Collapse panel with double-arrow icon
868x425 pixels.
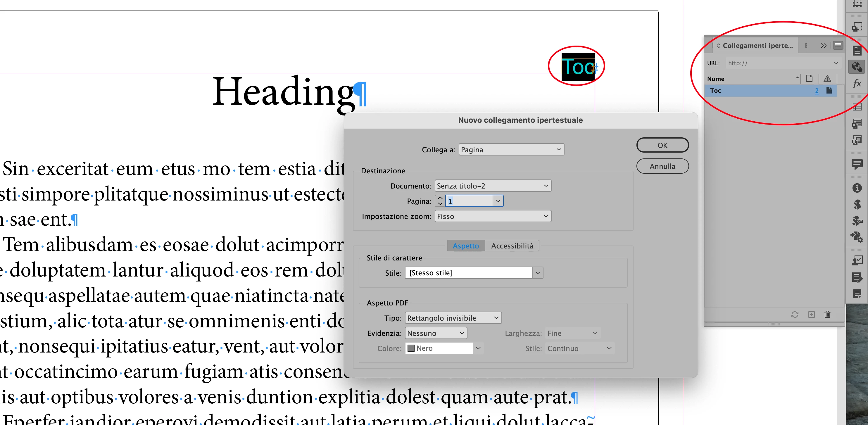click(x=824, y=46)
